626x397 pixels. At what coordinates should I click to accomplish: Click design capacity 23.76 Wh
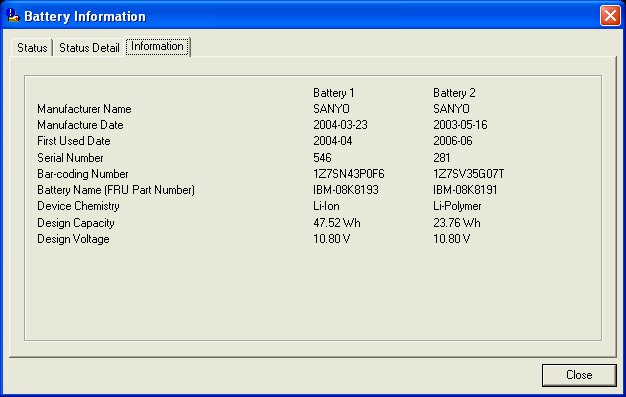coord(457,223)
